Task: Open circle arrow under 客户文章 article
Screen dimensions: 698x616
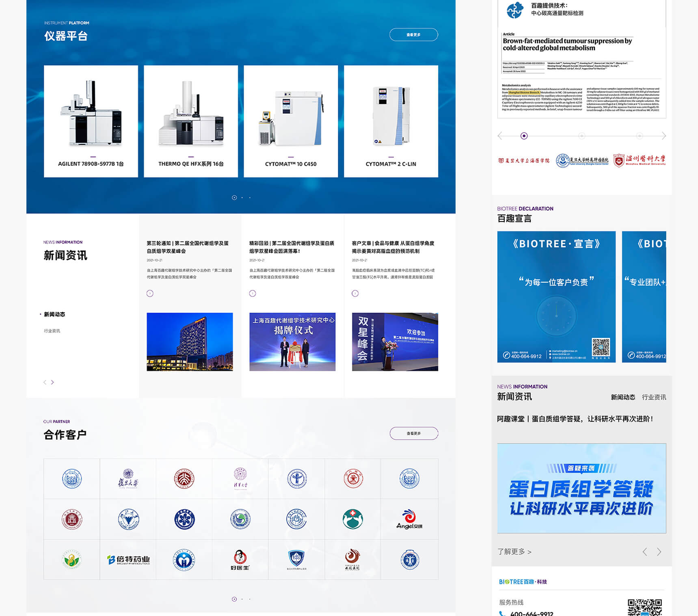Action: tap(355, 293)
